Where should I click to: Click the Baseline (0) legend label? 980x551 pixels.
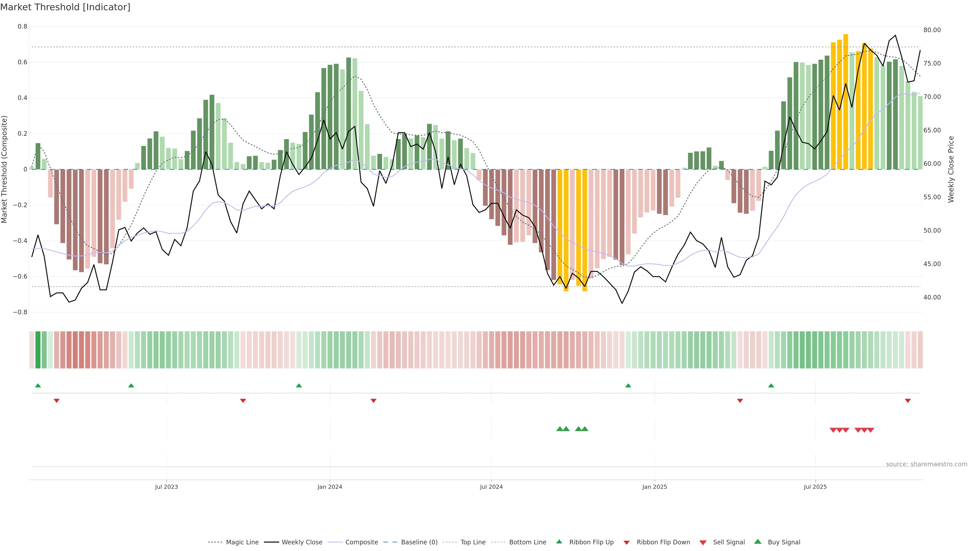pyautogui.click(x=419, y=542)
